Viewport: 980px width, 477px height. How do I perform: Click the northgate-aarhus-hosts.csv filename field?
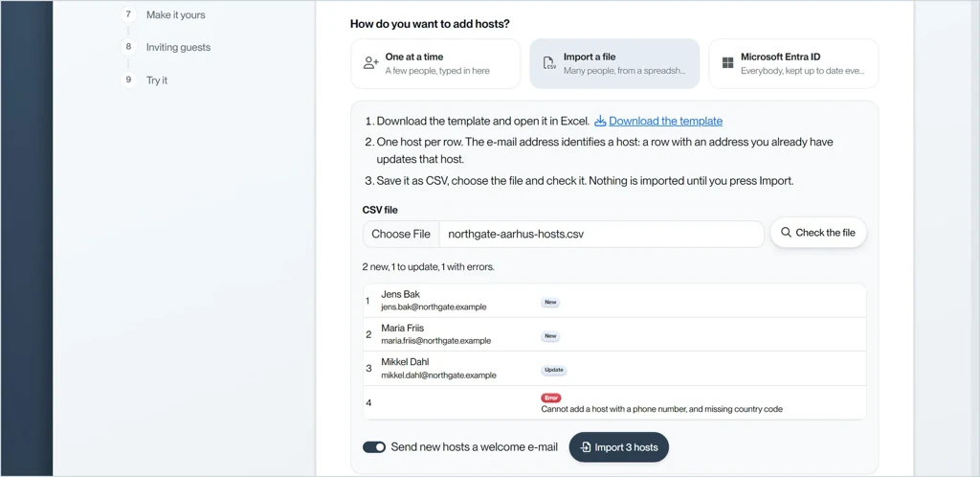tap(602, 234)
